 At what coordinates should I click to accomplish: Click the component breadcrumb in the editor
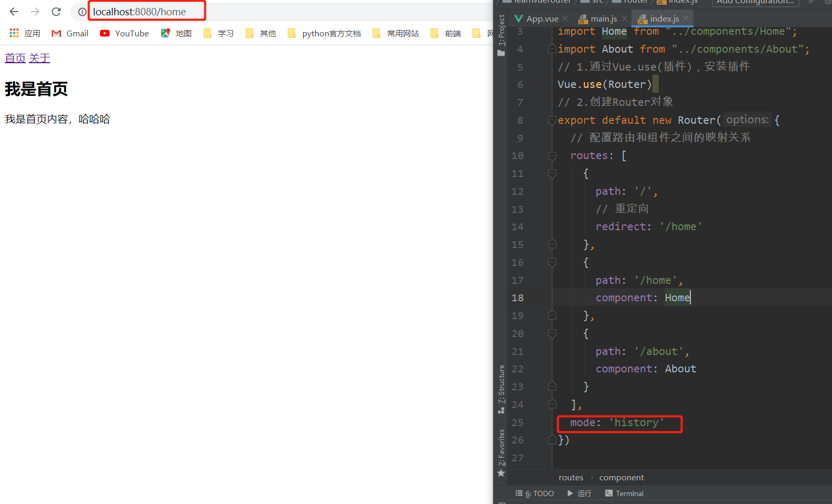[x=621, y=478]
